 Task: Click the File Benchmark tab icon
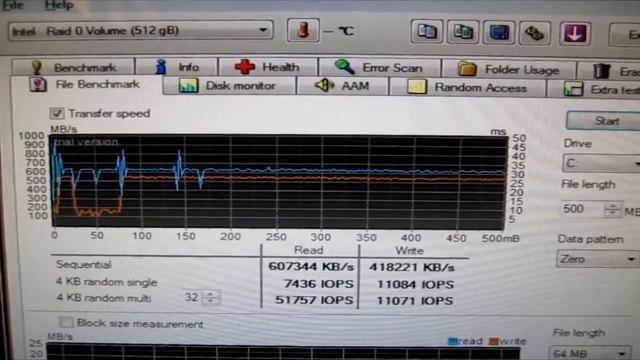(38, 84)
